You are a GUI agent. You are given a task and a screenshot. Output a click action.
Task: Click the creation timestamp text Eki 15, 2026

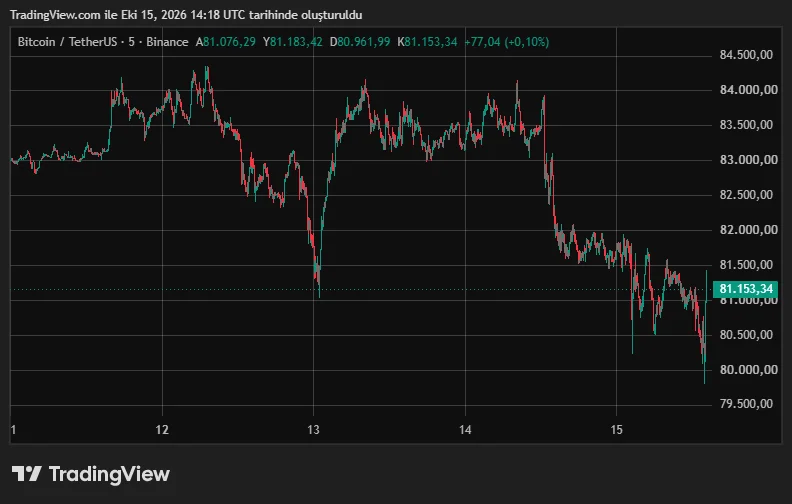click(154, 15)
